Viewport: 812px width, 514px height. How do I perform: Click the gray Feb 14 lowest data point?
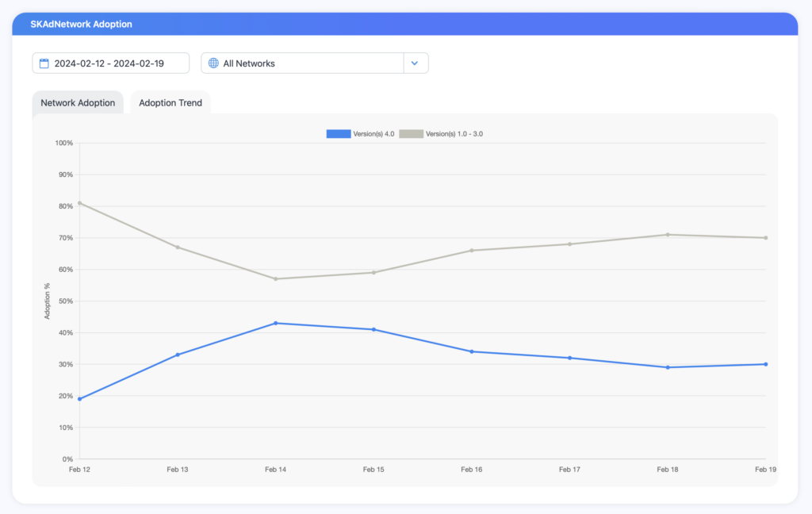275,278
